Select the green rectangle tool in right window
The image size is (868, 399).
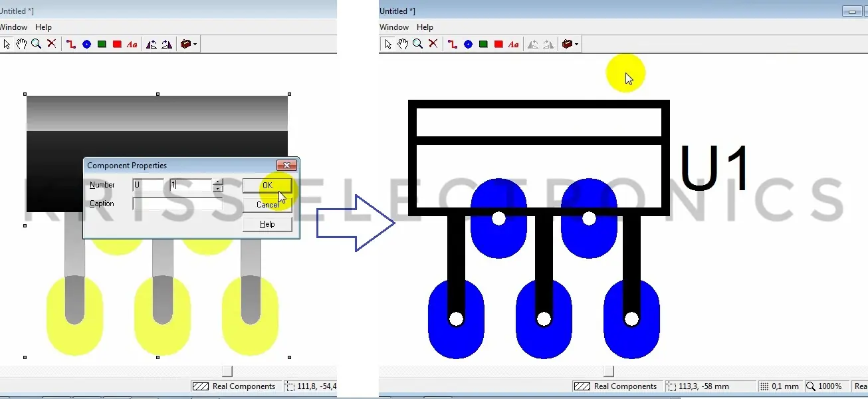pos(483,44)
